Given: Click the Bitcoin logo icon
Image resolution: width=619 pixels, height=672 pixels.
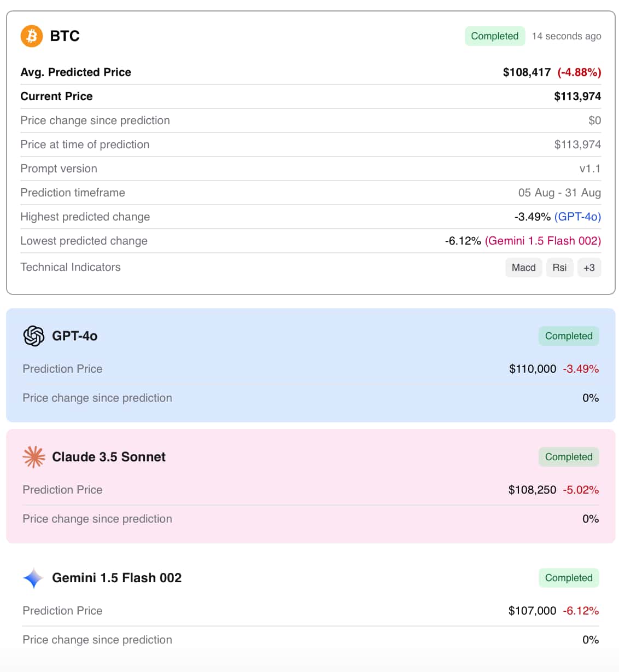Looking at the screenshot, I should coord(32,36).
